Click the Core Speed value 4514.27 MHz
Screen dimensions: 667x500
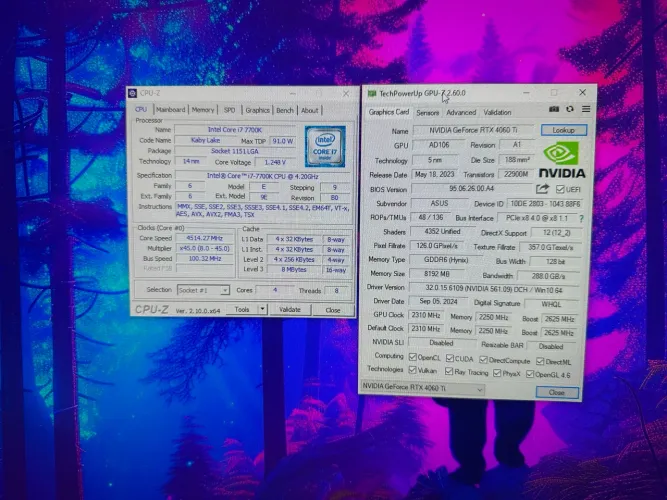pyautogui.click(x=205, y=238)
